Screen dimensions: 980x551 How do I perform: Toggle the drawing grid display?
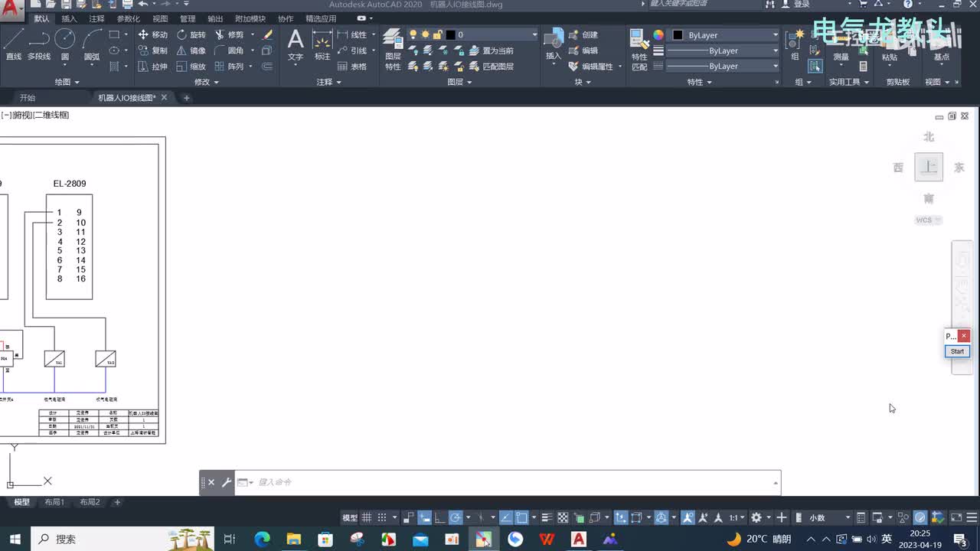tap(367, 518)
